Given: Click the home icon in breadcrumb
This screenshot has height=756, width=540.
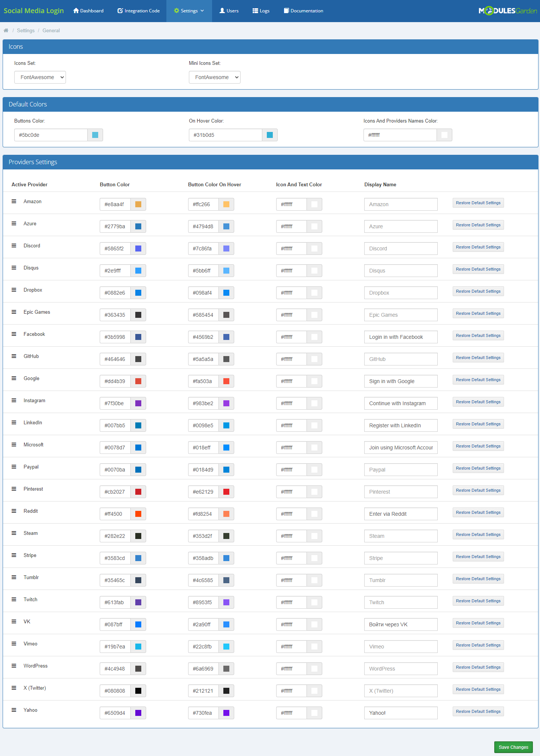Looking at the screenshot, I should 6,31.
